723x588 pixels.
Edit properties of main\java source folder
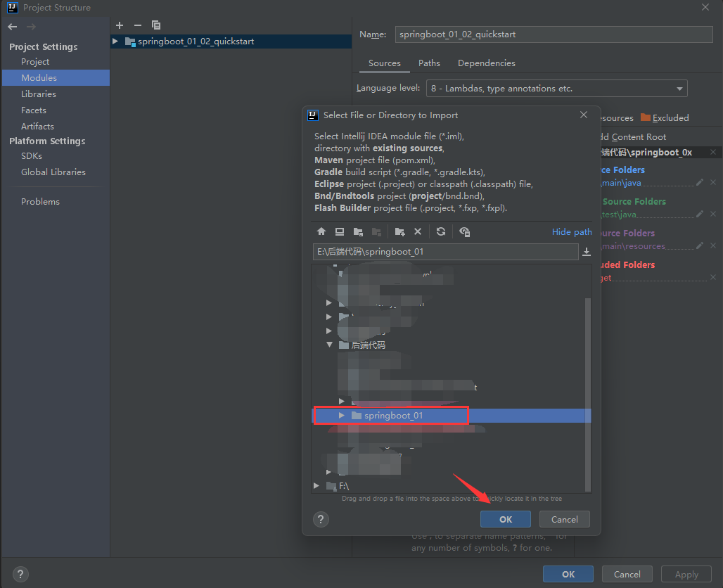[x=700, y=183]
